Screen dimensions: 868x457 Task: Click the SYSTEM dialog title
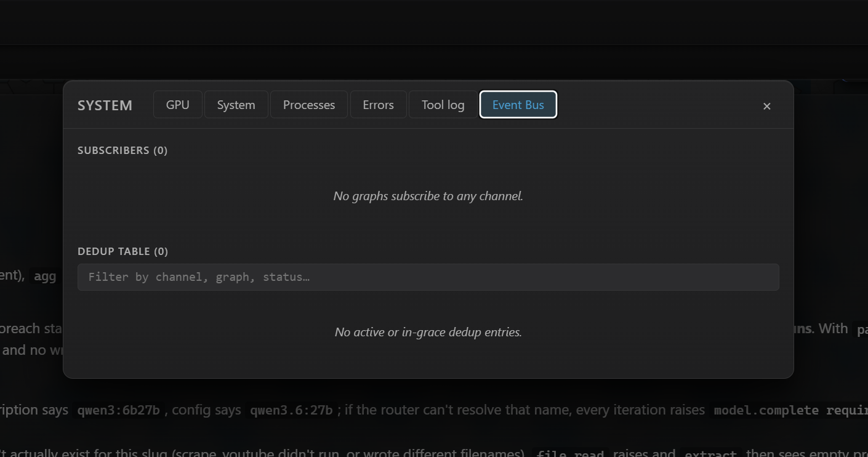(x=105, y=105)
